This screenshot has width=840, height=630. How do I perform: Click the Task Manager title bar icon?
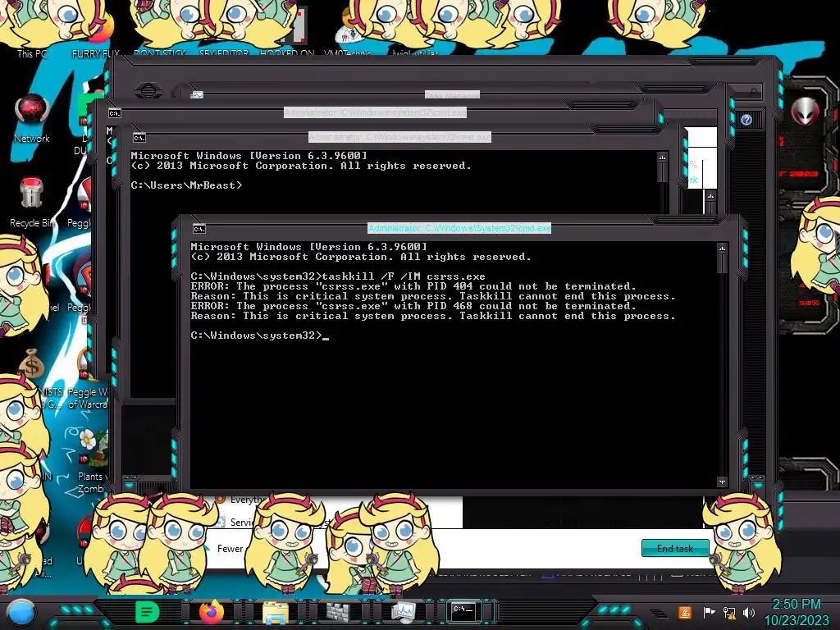[197, 95]
